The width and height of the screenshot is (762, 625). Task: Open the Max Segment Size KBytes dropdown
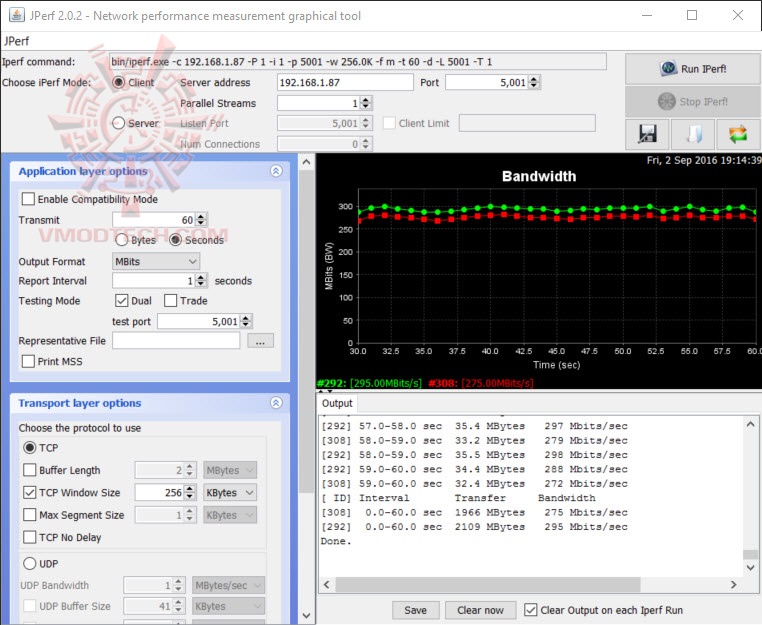point(230,515)
